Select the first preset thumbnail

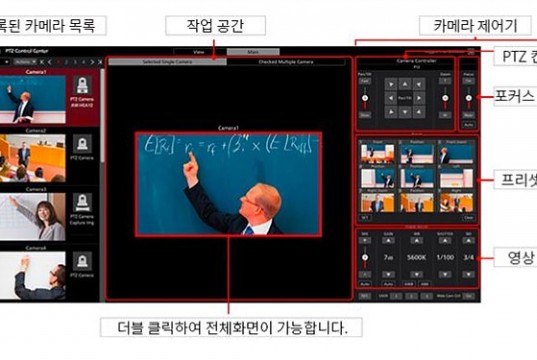tap(377, 153)
